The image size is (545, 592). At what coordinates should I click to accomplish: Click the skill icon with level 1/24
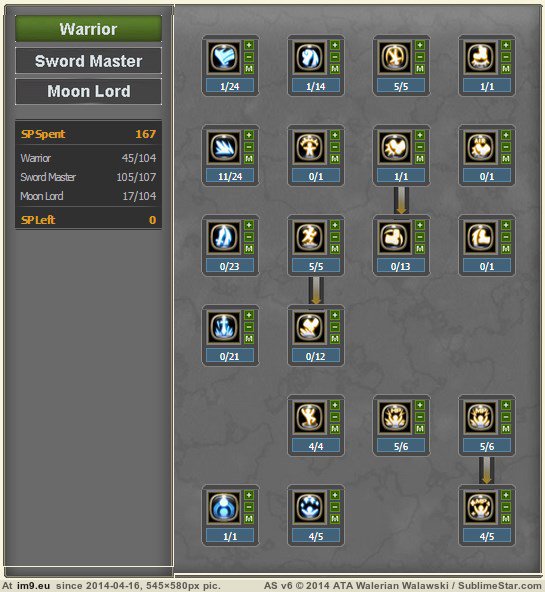[x=224, y=58]
